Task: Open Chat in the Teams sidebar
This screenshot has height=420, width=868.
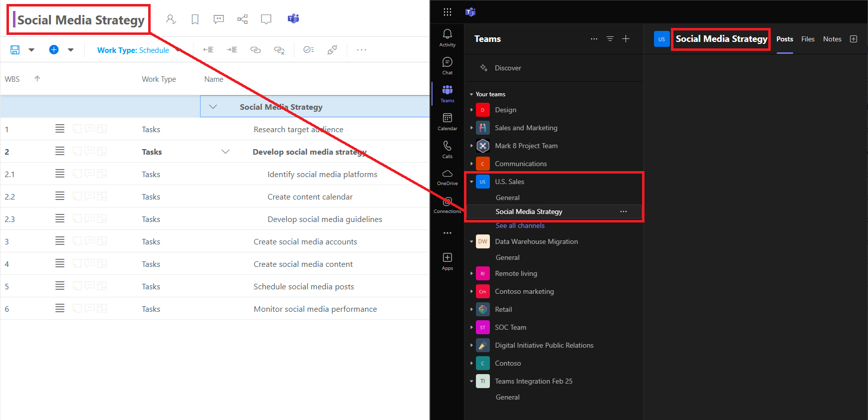Action: pyautogui.click(x=447, y=66)
